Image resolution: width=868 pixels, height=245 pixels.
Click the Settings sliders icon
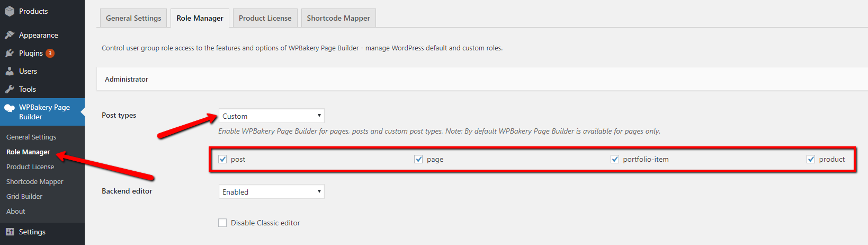click(10, 232)
